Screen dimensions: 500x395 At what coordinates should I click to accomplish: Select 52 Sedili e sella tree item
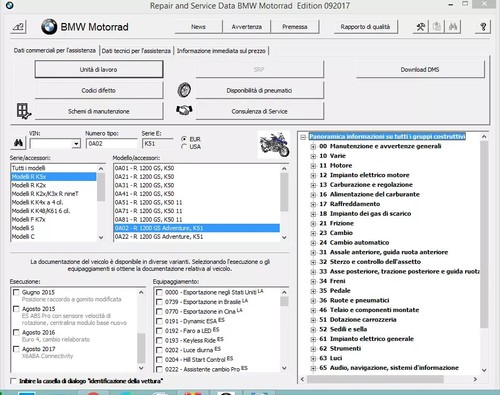tap(343, 329)
